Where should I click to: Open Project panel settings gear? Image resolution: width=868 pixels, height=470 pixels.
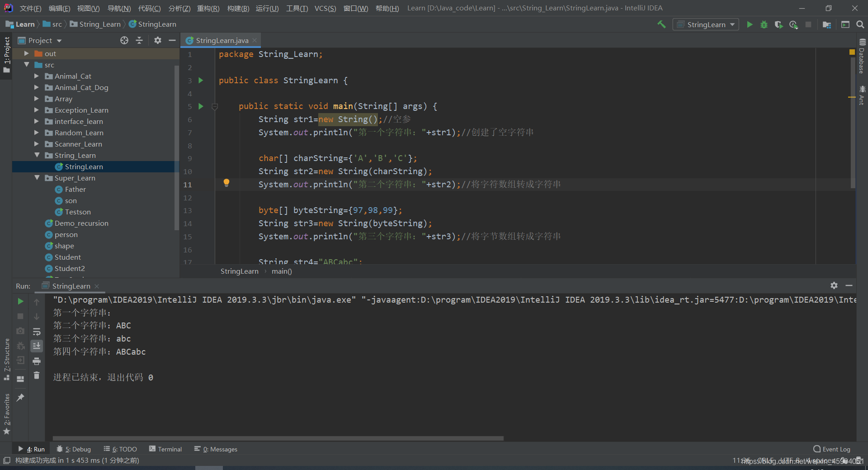tap(157, 40)
